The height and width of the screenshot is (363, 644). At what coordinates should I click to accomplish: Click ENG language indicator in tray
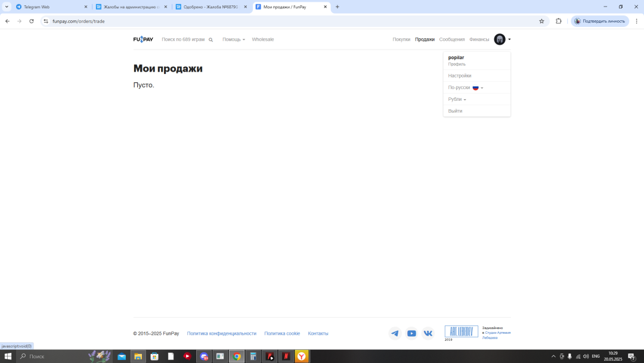pyautogui.click(x=596, y=356)
